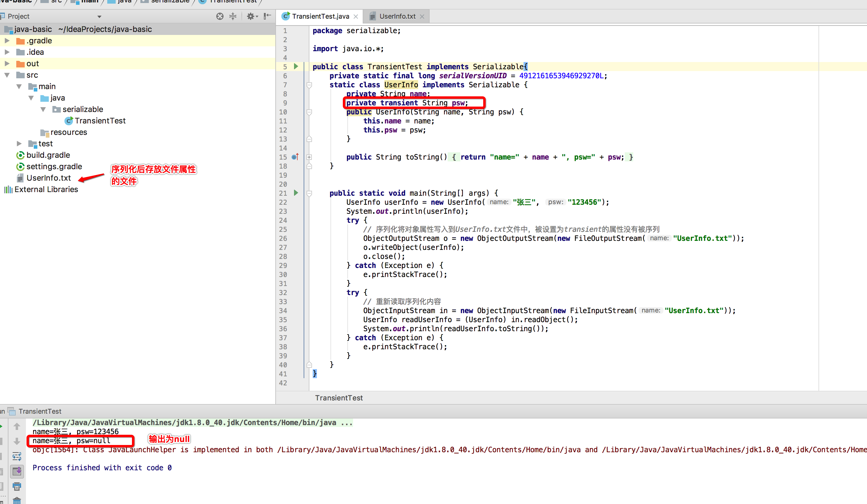Open settings.gradle in the project tree
The width and height of the screenshot is (867, 504).
tap(54, 166)
